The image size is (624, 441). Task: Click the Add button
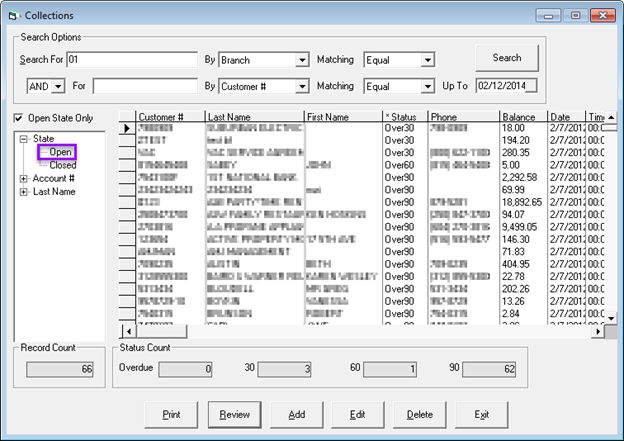point(296,415)
